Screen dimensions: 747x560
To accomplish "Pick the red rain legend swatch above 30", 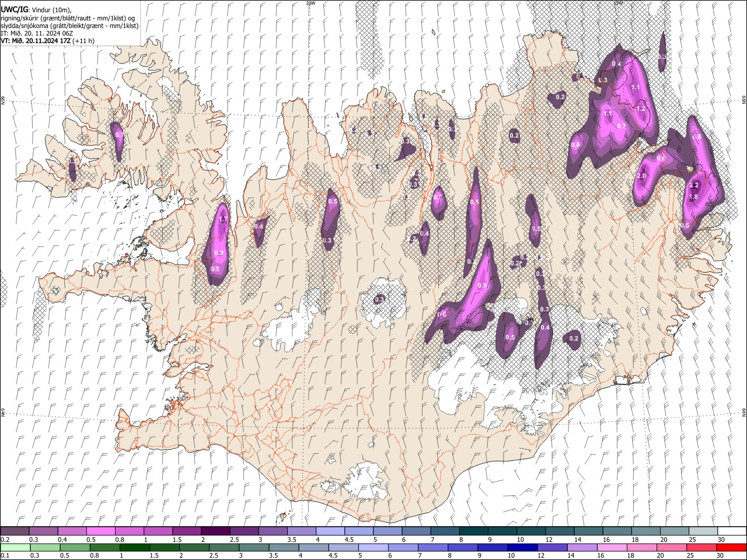I will point(731,547).
